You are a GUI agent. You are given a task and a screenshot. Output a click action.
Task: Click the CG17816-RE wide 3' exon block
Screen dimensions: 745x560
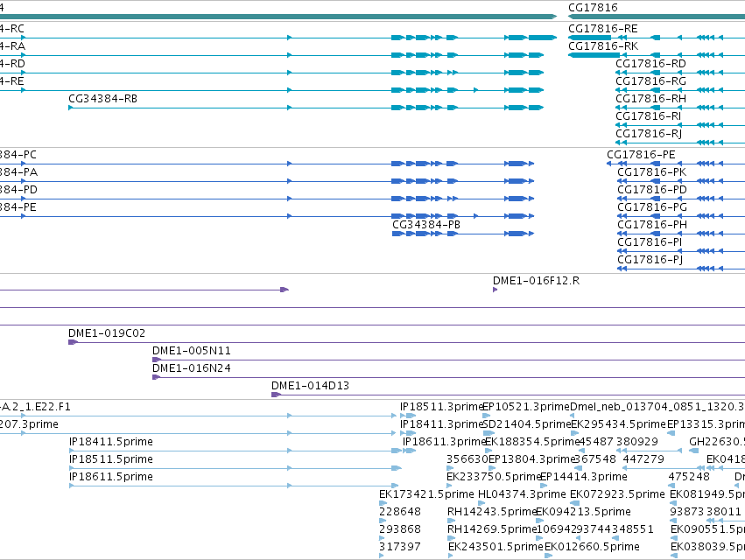tap(590, 38)
